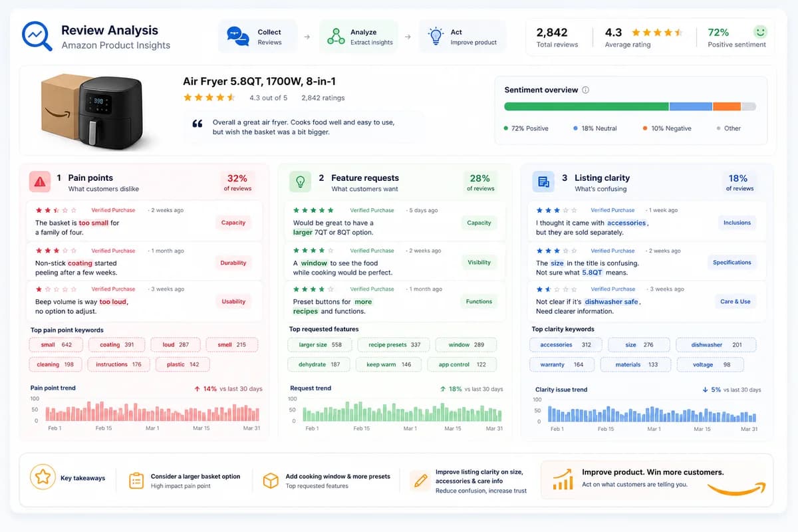Click the 'cleaning 198' keyword chip
Screen dimensions: 798x532
click(x=56, y=364)
